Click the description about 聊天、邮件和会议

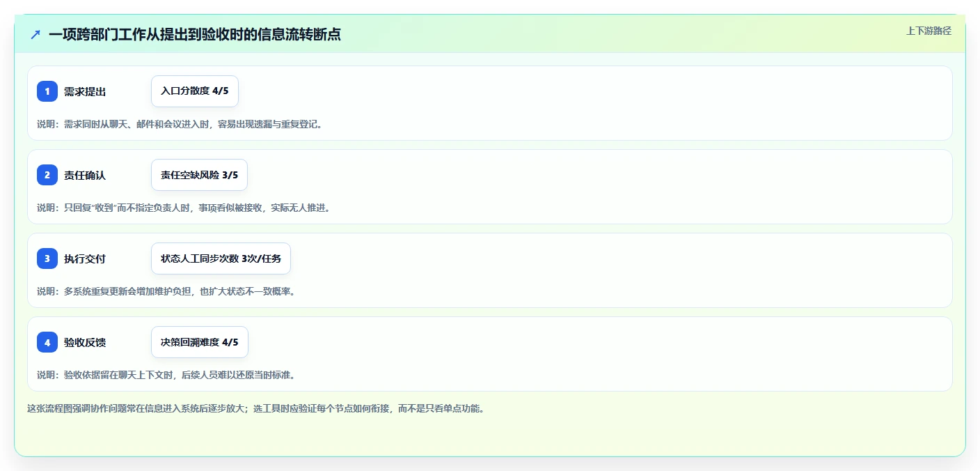click(x=180, y=124)
